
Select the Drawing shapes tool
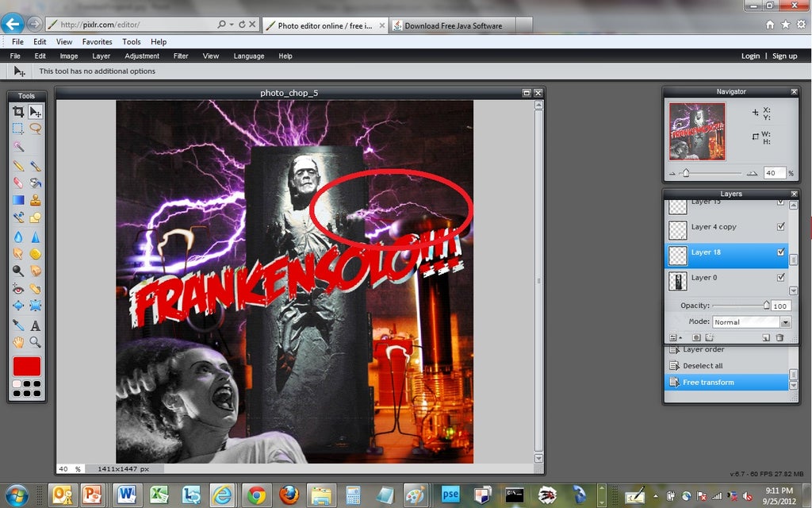click(35, 217)
